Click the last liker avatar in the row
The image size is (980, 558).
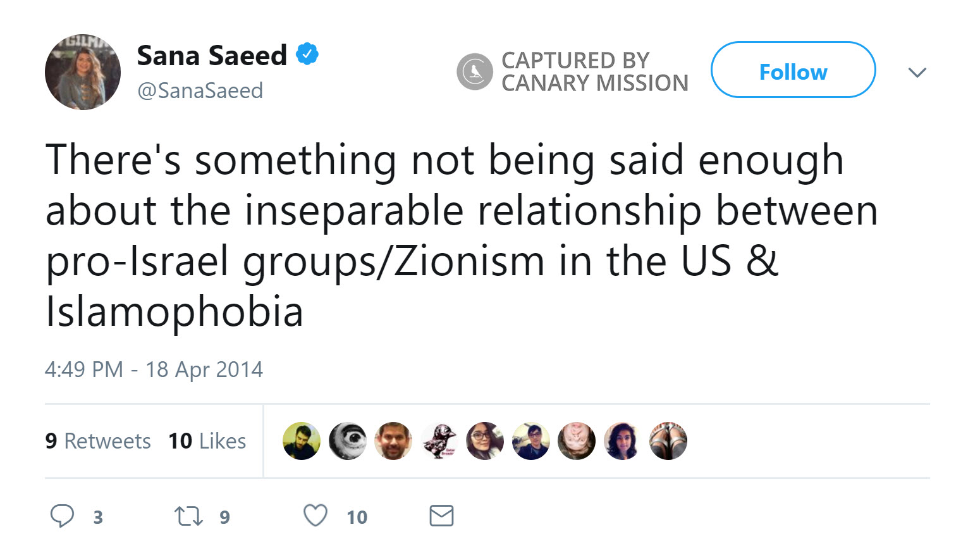coord(668,441)
